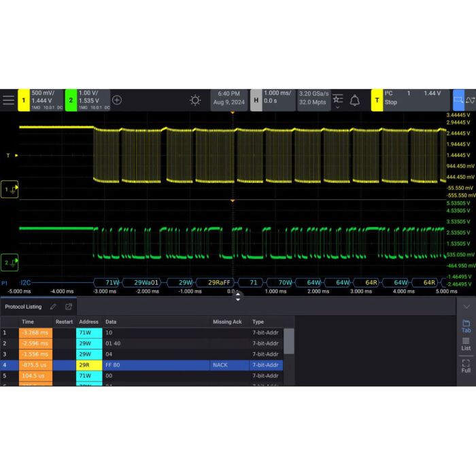Viewport: 476px width, 476px height.
Task: Click the 7-bit-Addr type cell in row 5
Action: click(x=266, y=376)
